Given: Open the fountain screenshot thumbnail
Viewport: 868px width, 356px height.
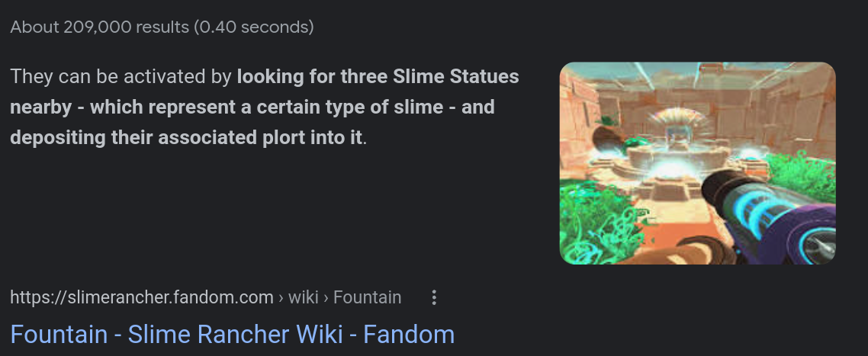Looking at the screenshot, I should click(x=697, y=163).
